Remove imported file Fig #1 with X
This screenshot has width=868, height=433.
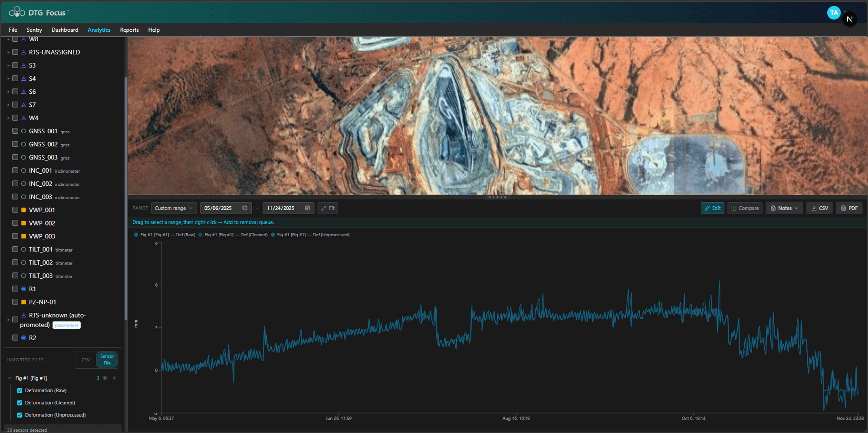114,378
